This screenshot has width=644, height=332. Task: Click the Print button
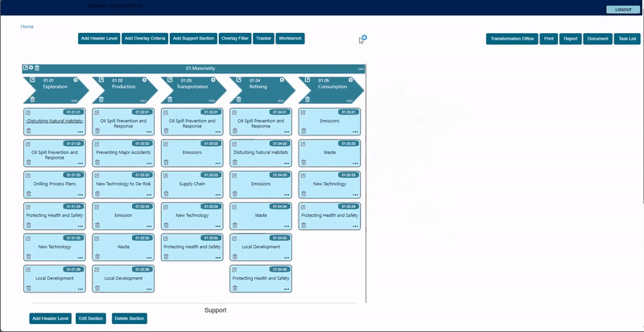point(549,39)
